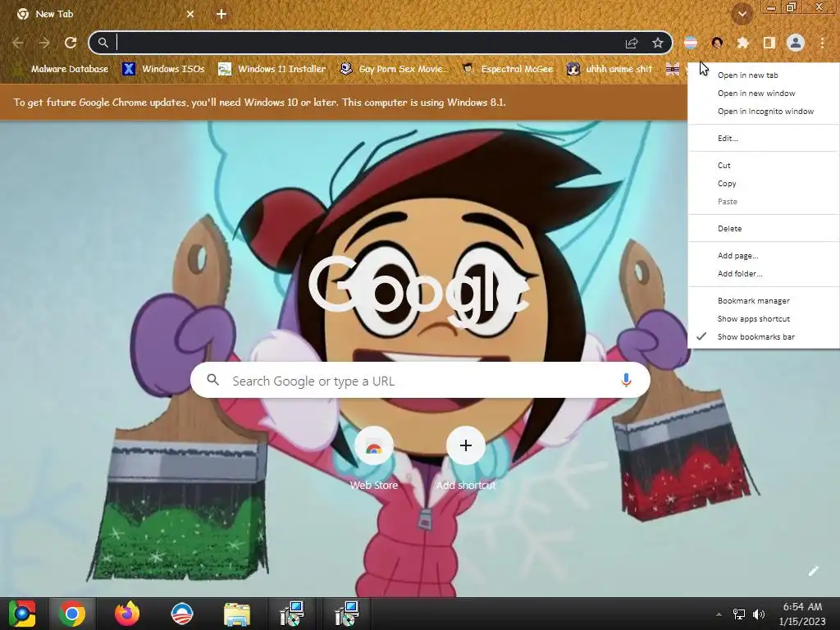Open the Espectral McGee bookmark
Screen dimensions: 840x630
tap(507, 69)
